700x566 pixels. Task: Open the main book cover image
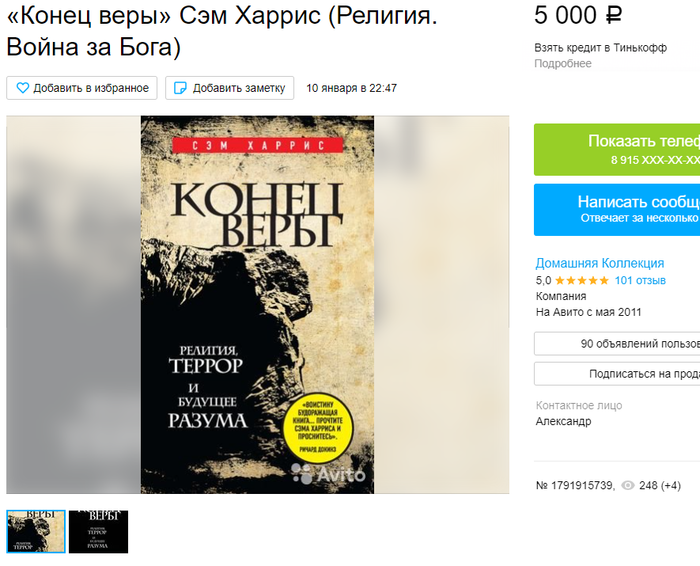point(258,304)
